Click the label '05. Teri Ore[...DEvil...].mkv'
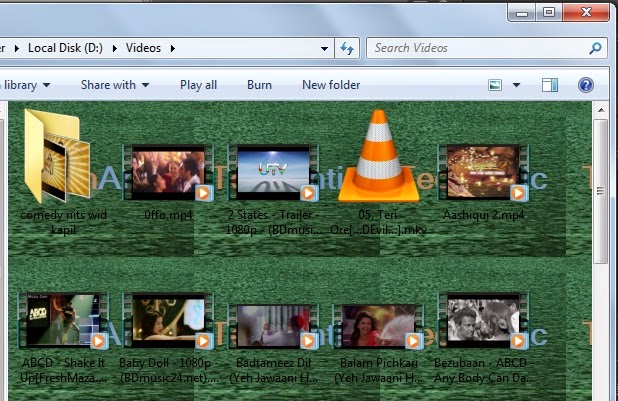 pos(378,222)
